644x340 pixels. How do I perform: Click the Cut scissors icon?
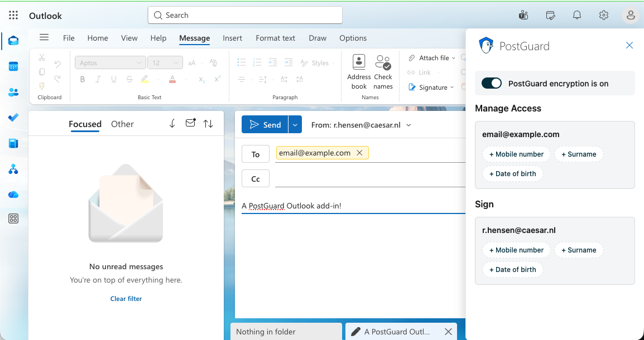tap(41, 57)
